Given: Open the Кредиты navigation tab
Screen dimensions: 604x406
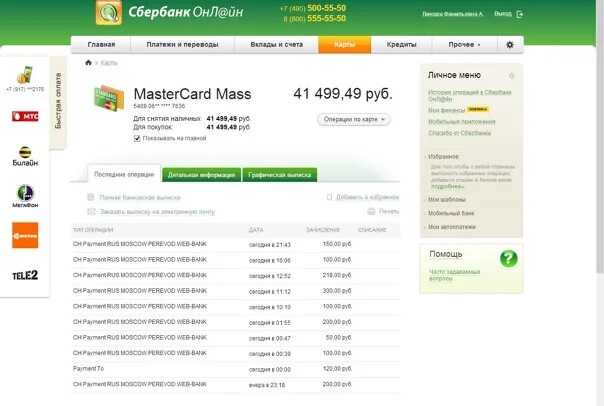Looking at the screenshot, I should 401,45.
